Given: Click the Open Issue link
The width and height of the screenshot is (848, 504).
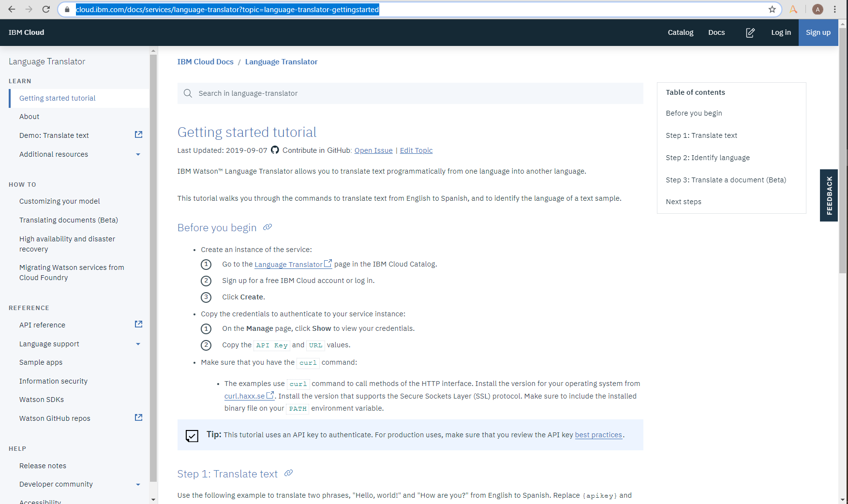Looking at the screenshot, I should 373,150.
